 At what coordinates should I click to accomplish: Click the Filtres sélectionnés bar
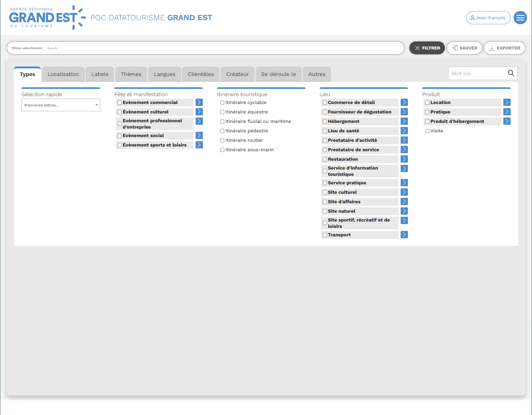click(x=205, y=48)
